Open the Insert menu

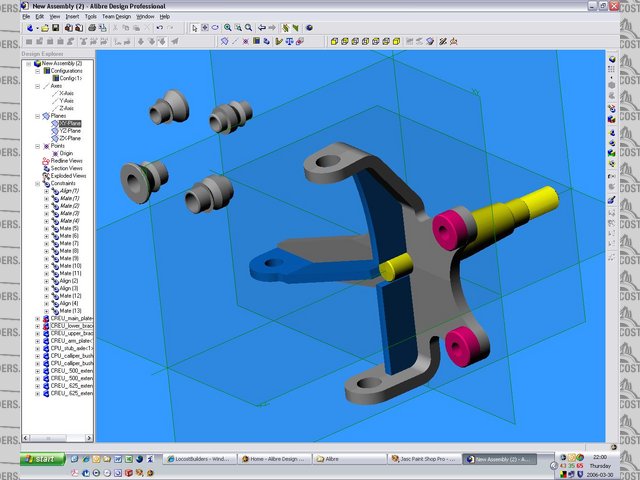pyautogui.click(x=72, y=17)
